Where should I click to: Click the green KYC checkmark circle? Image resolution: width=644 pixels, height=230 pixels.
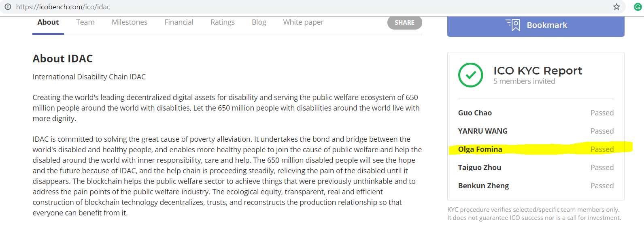tap(470, 75)
